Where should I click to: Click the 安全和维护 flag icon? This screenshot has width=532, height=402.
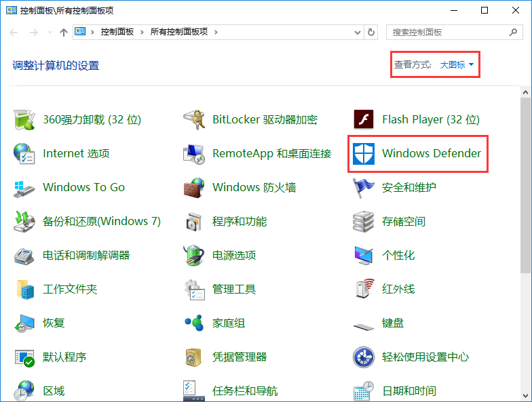364,187
